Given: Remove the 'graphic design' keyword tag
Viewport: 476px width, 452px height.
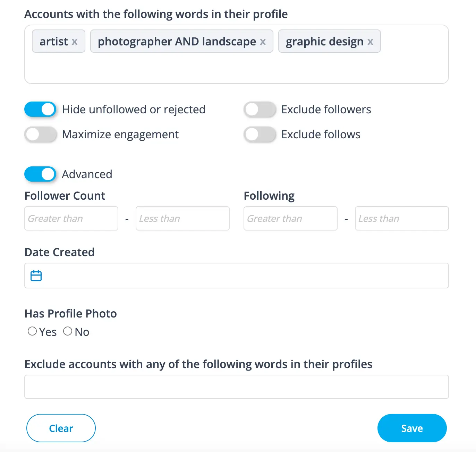Looking at the screenshot, I should [x=370, y=42].
